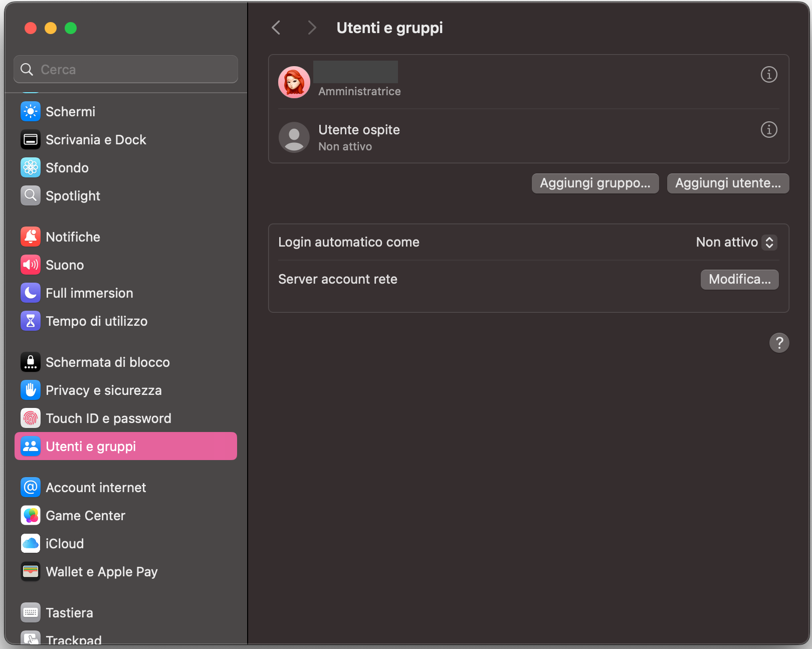The width and height of the screenshot is (812, 649).
Task: Click the Spotlight magnifier icon
Action: pyautogui.click(x=31, y=195)
